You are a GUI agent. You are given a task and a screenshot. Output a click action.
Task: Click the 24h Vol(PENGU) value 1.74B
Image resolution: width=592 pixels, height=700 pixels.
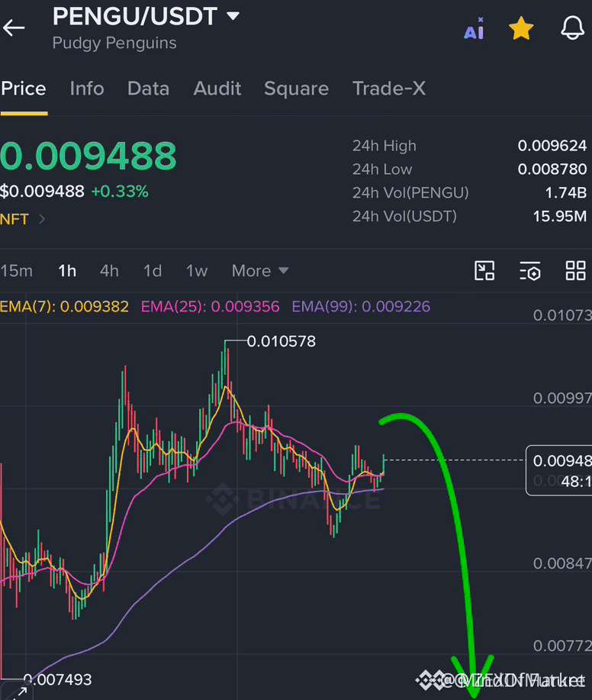(x=565, y=193)
